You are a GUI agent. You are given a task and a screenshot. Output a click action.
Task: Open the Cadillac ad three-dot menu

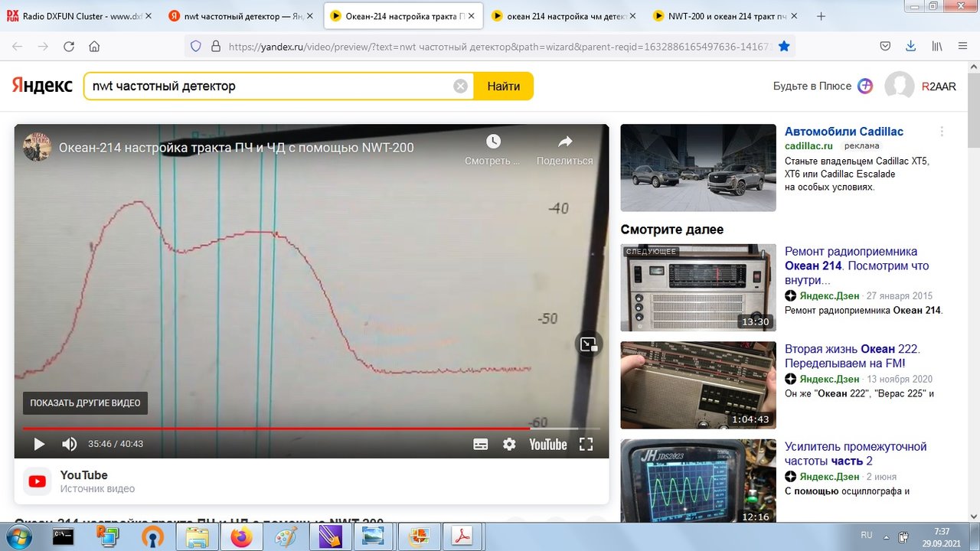coord(942,132)
